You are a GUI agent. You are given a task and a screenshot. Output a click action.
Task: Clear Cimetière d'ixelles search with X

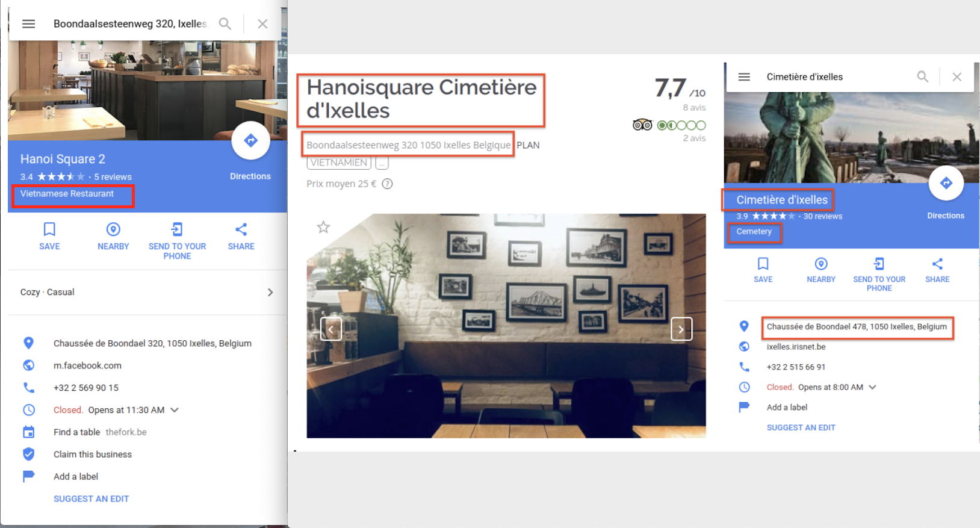[x=957, y=77]
